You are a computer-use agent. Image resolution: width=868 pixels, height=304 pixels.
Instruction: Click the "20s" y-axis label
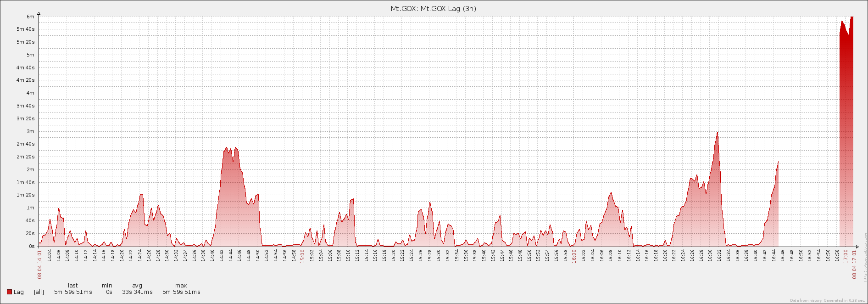(x=30, y=234)
